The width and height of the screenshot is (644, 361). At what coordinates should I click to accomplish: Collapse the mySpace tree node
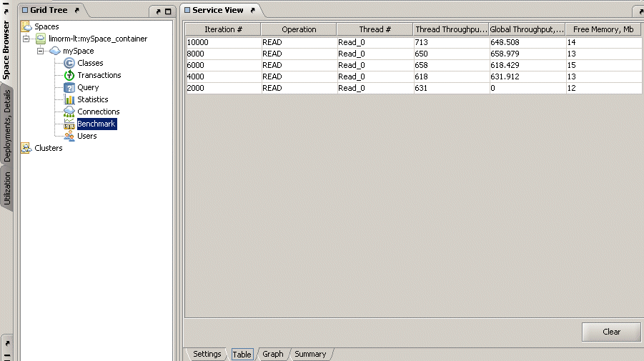coord(40,51)
